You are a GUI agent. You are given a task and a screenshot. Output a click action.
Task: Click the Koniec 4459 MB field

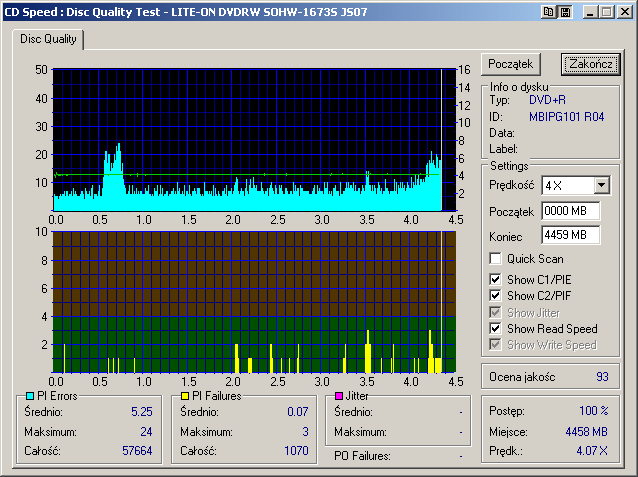coord(571,235)
